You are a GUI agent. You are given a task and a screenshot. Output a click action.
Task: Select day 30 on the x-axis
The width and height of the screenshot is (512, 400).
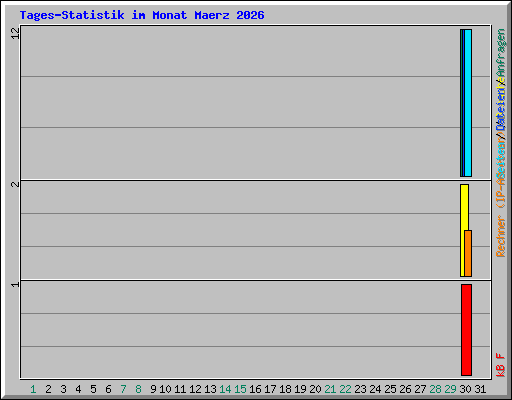[x=465, y=389]
